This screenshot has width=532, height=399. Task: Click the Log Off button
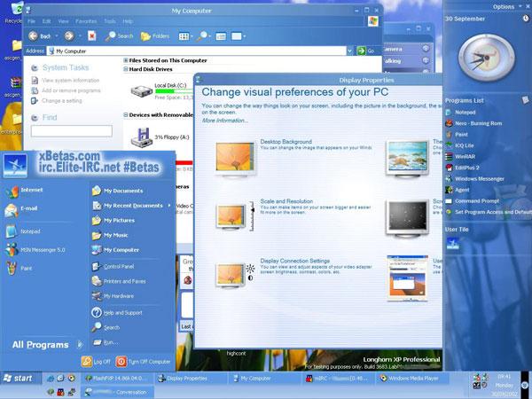pos(96,362)
